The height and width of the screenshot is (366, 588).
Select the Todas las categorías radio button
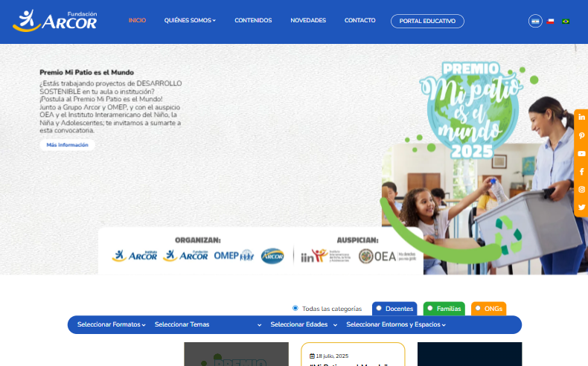[295, 308]
